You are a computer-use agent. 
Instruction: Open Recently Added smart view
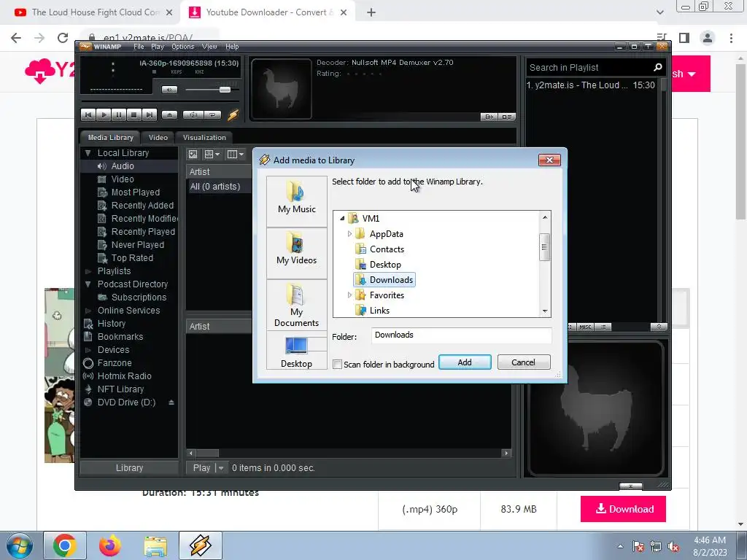coord(142,205)
